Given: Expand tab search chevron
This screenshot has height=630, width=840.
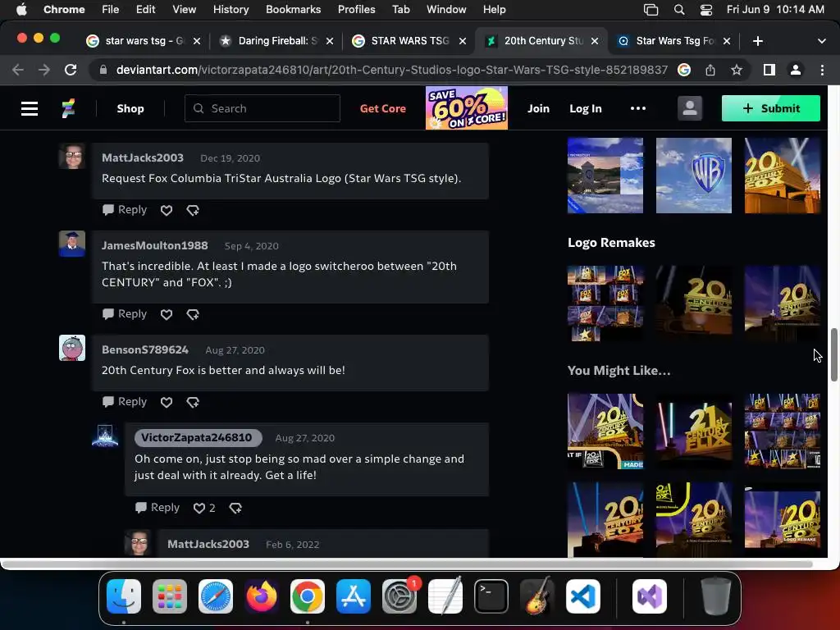Looking at the screenshot, I should pyautogui.click(x=821, y=41).
